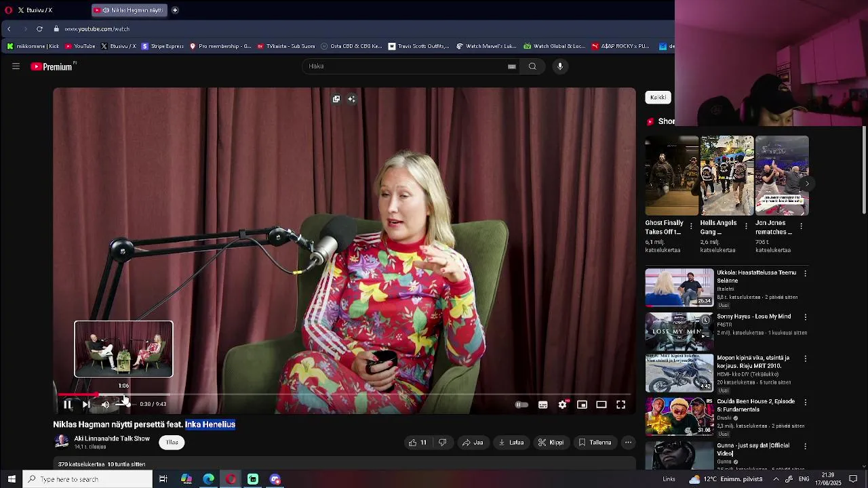Screen dimensions: 868x488
Task: Mute the video using speaker icon
Action: [x=105, y=405]
